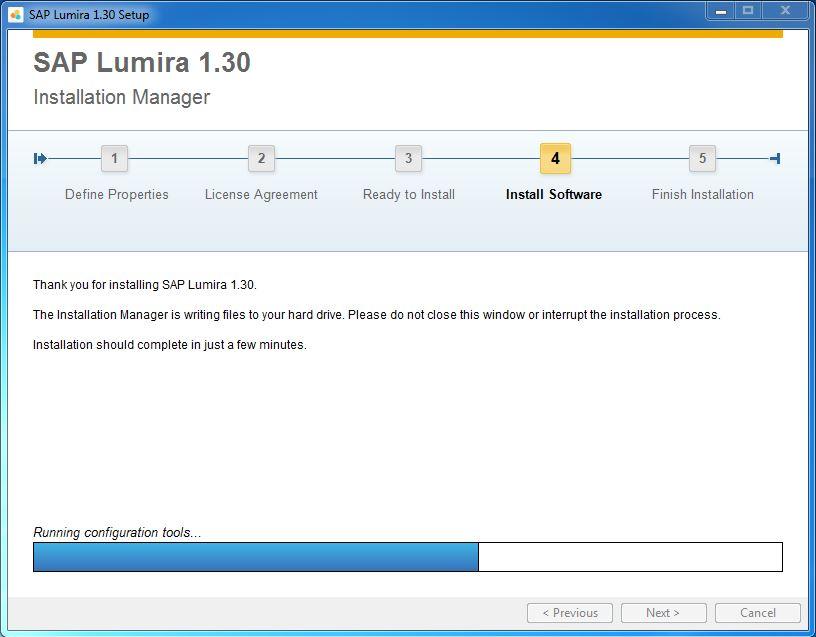Click the highlighted step 4 box
The width and height of the screenshot is (816, 637).
(x=555, y=158)
